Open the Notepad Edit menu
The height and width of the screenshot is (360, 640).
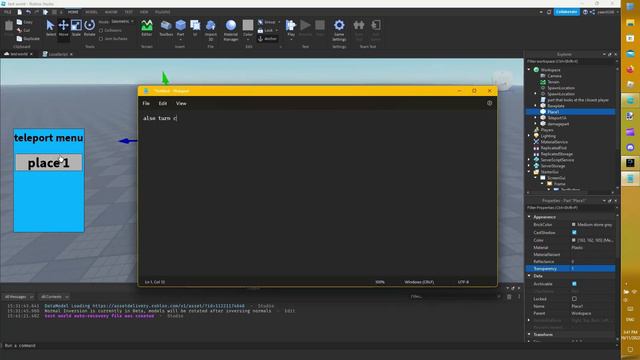(x=162, y=104)
